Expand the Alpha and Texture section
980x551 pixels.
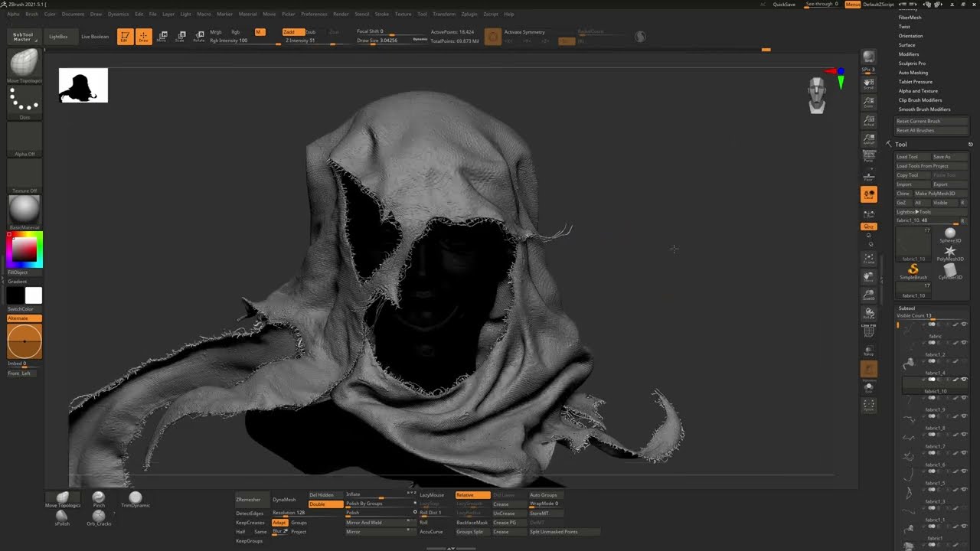coord(918,91)
